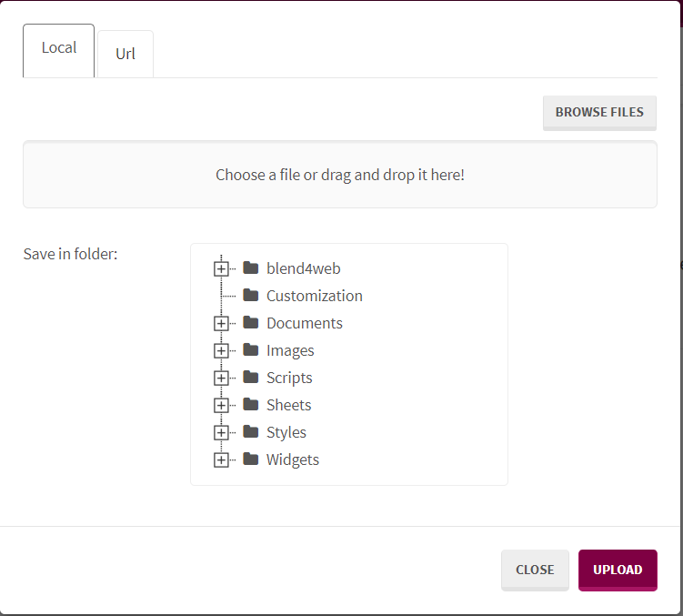Click the Styles folder icon
The height and width of the screenshot is (616, 683).
pos(251,432)
